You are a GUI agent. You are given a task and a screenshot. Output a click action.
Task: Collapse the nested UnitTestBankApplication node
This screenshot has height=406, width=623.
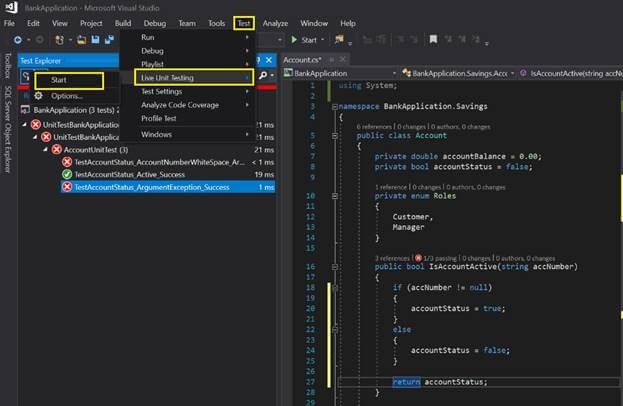point(35,137)
